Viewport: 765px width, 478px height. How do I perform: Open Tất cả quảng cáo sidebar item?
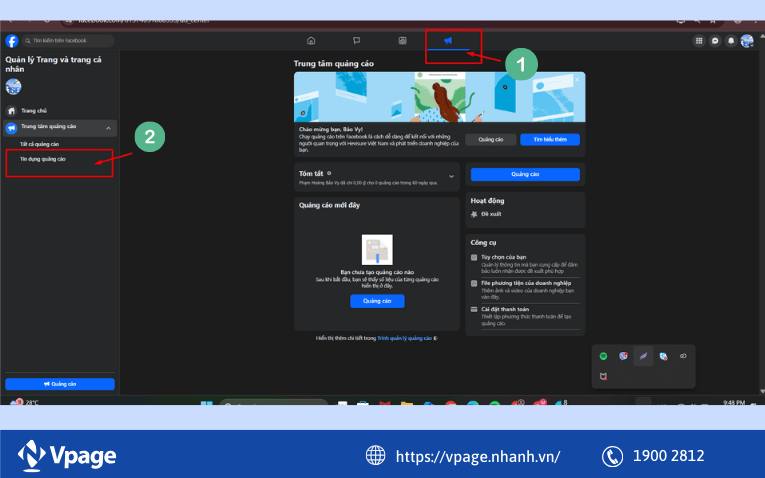pyautogui.click(x=40, y=144)
